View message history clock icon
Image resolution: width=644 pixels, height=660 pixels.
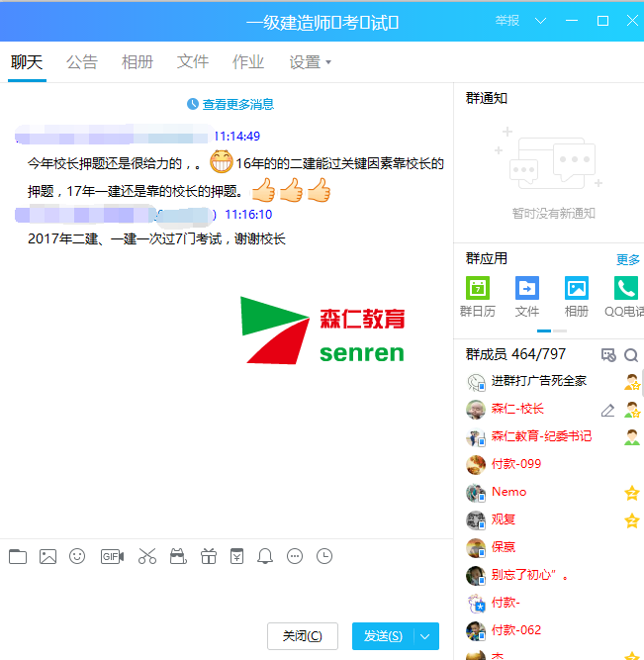point(324,556)
